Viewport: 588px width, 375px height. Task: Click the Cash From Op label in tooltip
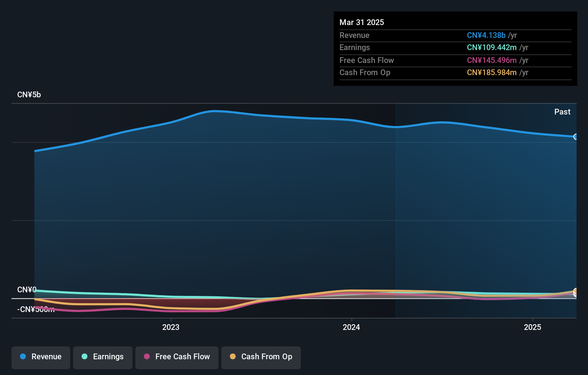(365, 72)
